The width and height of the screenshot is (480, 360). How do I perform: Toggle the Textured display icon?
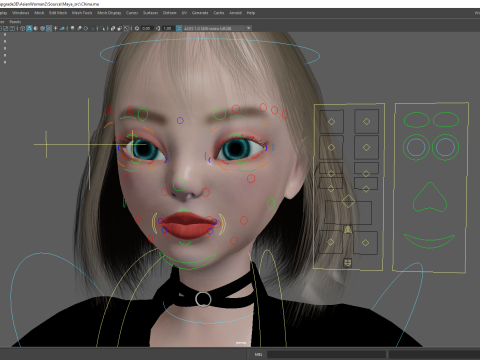(49, 29)
